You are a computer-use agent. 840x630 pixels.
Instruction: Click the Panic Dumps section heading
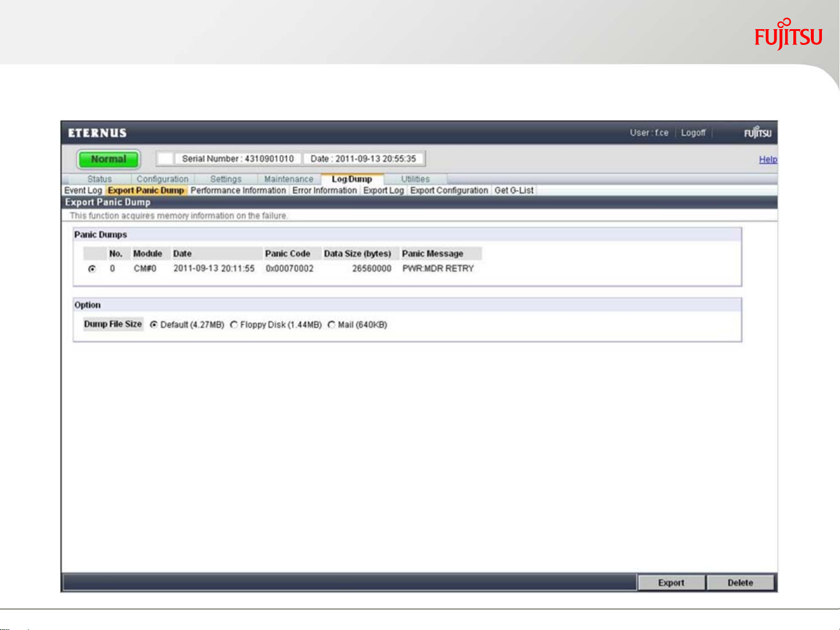[100, 234]
